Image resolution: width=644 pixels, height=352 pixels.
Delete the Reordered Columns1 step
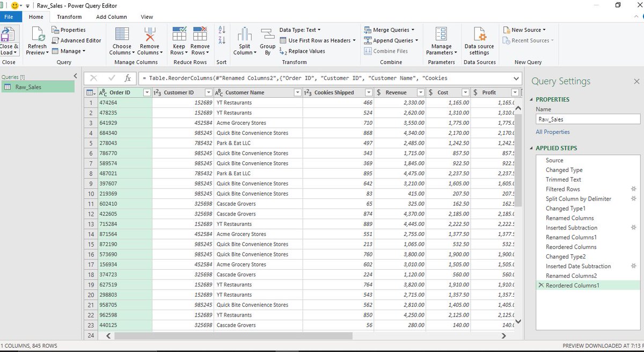(x=541, y=285)
